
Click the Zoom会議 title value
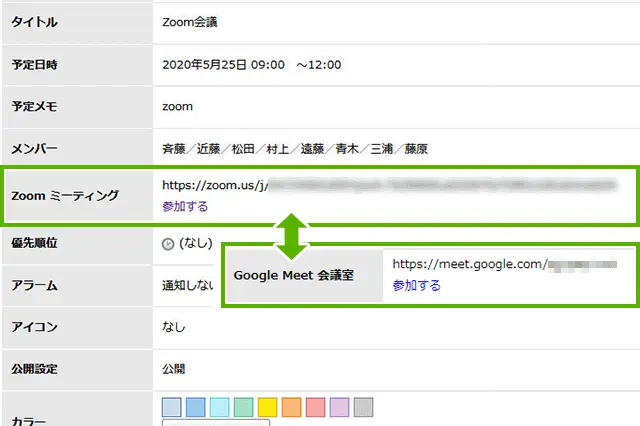192,19
